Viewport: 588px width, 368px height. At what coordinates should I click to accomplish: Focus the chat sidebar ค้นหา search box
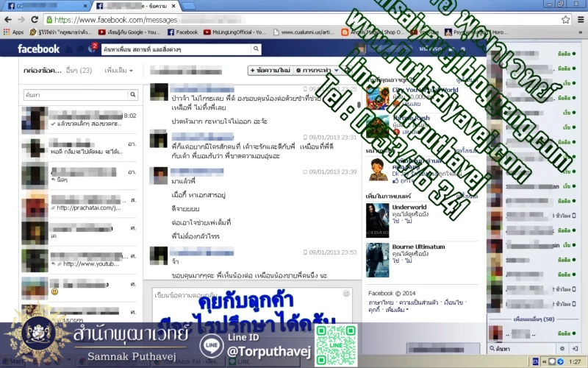[521, 349]
